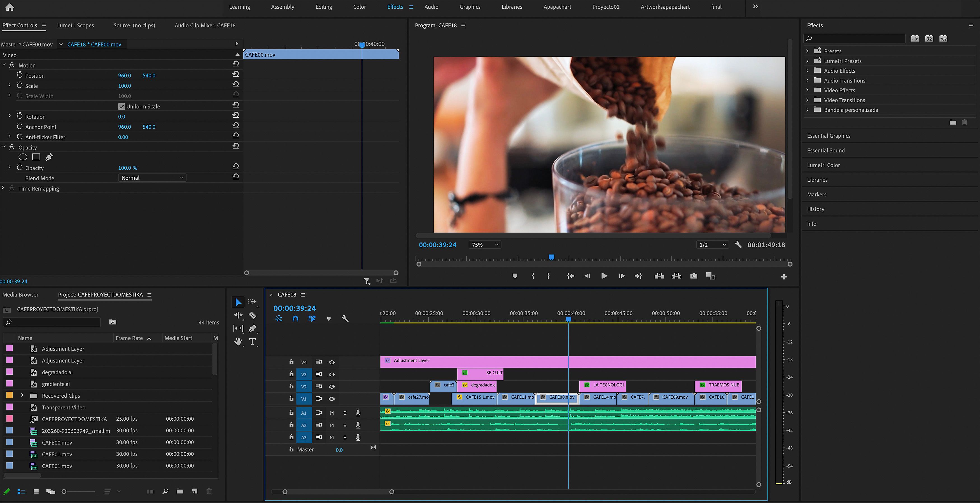Toggle timeline snapping magnet icon
Image resolution: width=980 pixels, height=503 pixels.
click(x=295, y=319)
